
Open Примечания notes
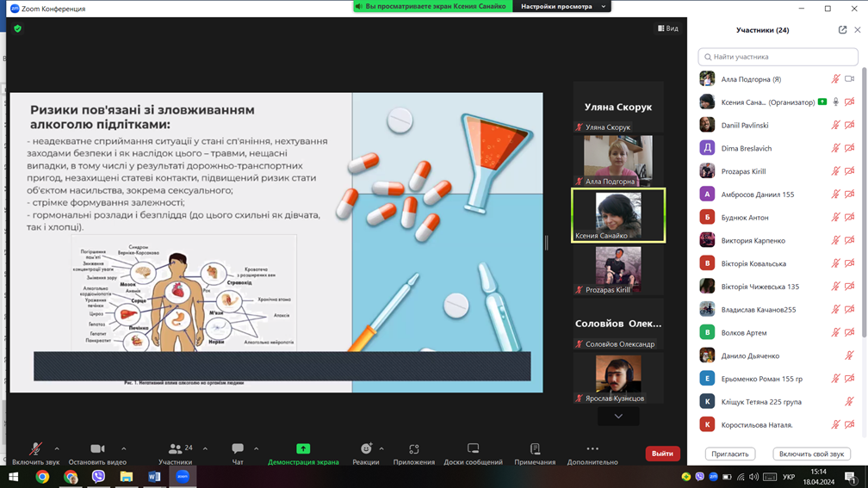tap(535, 453)
